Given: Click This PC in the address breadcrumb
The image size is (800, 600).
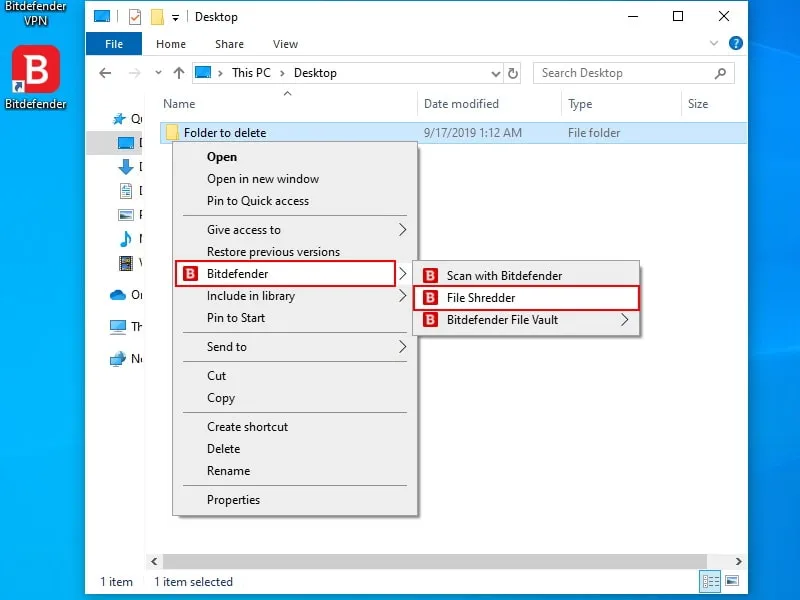Looking at the screenshot, I should pos(251,73).
